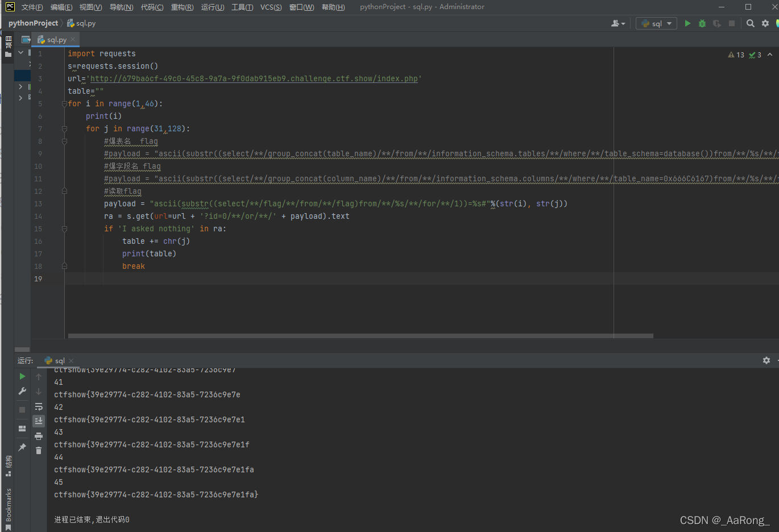Run with coverage using the shield icon

pos(717,23)
